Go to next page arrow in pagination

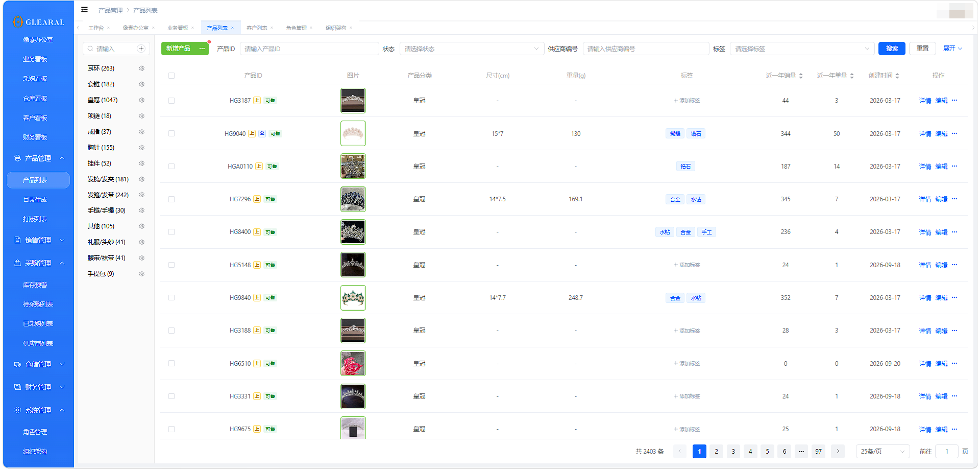pyautogui.click(x=838, y=452)
